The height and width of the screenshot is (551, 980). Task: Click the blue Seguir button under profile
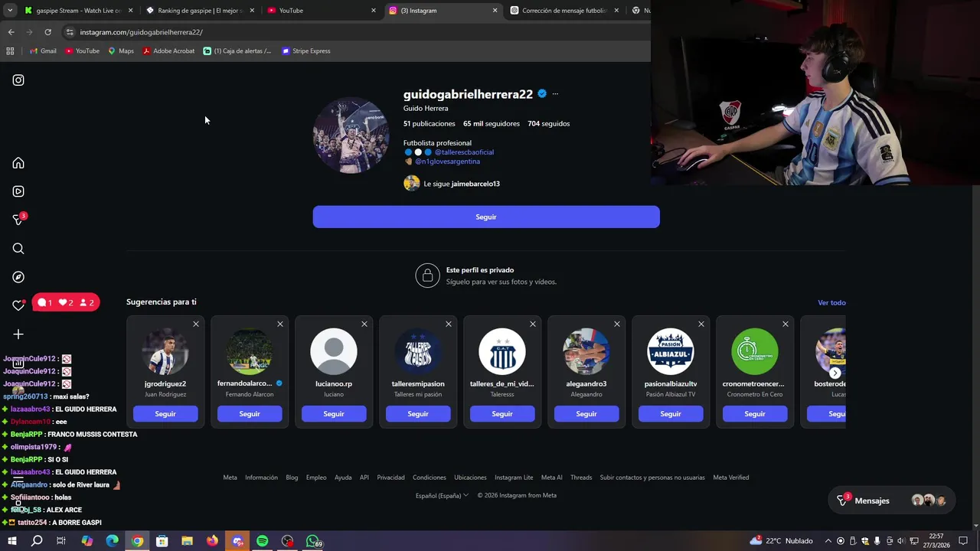tap(486, 217)
